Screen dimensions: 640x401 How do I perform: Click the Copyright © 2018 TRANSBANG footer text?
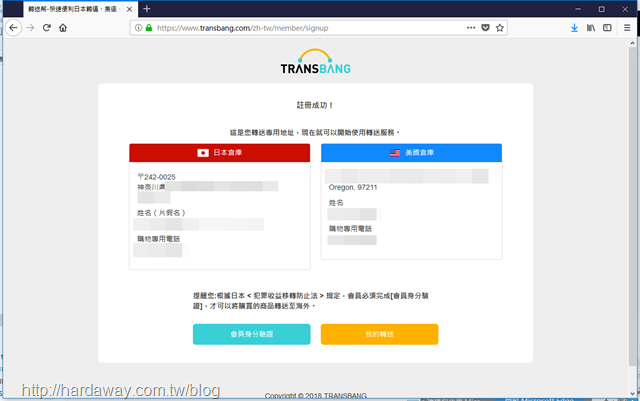pyautogui.click(x=316, y=396)
